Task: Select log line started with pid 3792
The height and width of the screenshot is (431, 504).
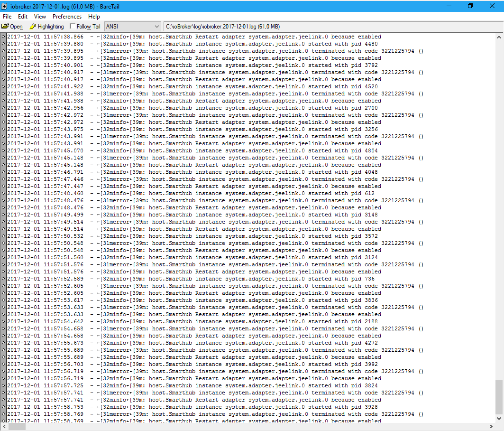Action: pyautogui.click(x=192, y=65)
